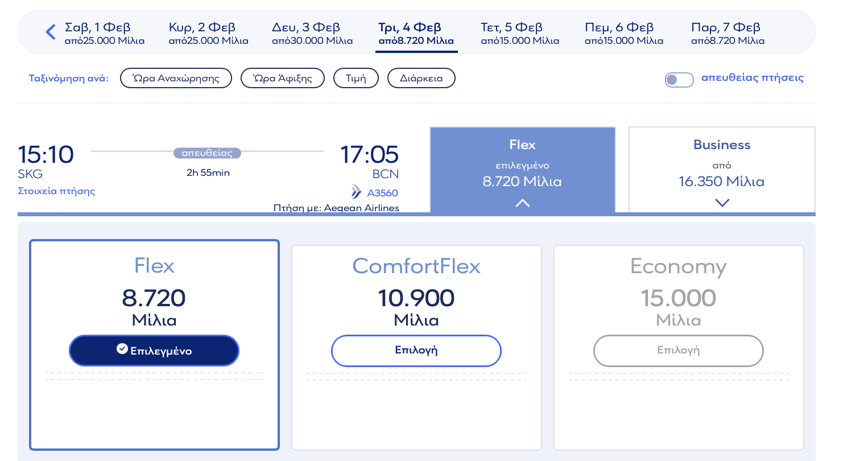Open the Πεμ, 6 Φεβ date tab

point(623,34)
